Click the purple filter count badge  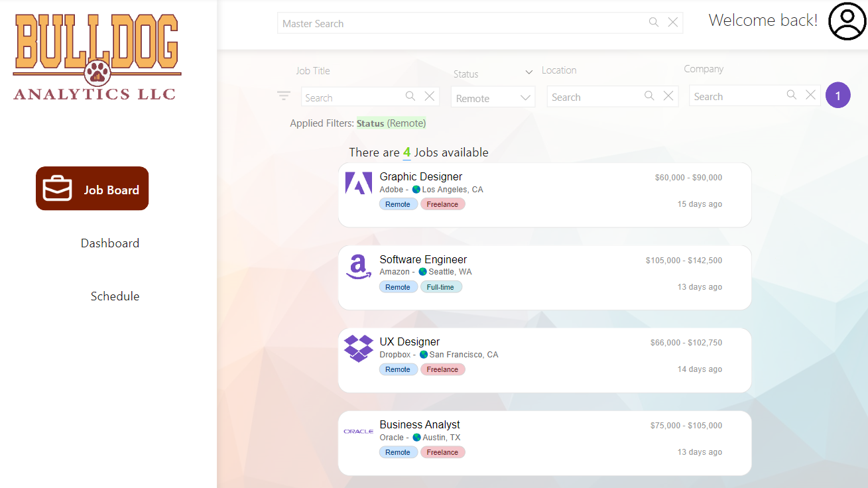(838, 95)
